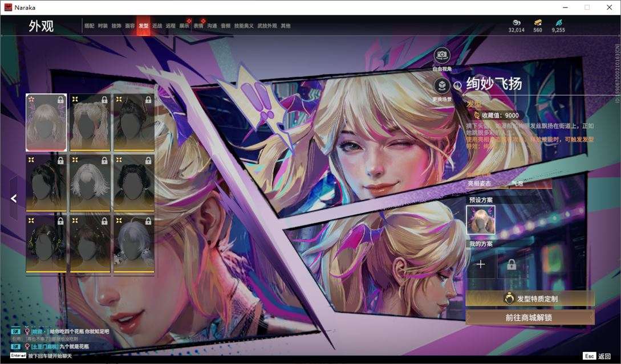
Task: Click the 32,014 currency amount
Action: pos(517,30)
